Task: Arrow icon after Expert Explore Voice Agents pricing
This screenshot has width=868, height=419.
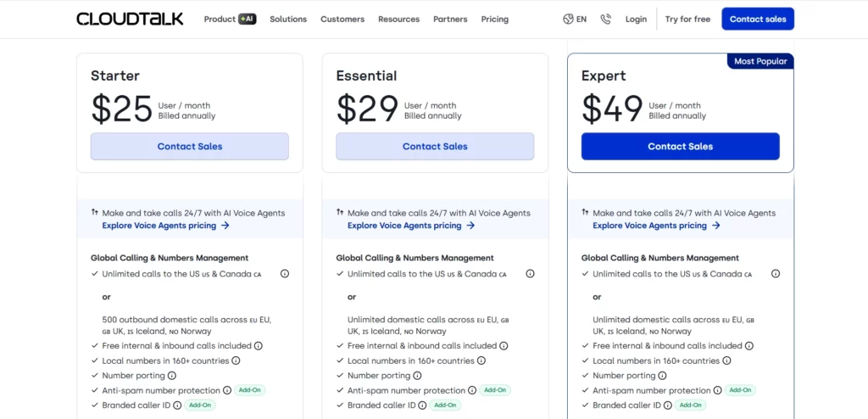Action: coord(715,226)
